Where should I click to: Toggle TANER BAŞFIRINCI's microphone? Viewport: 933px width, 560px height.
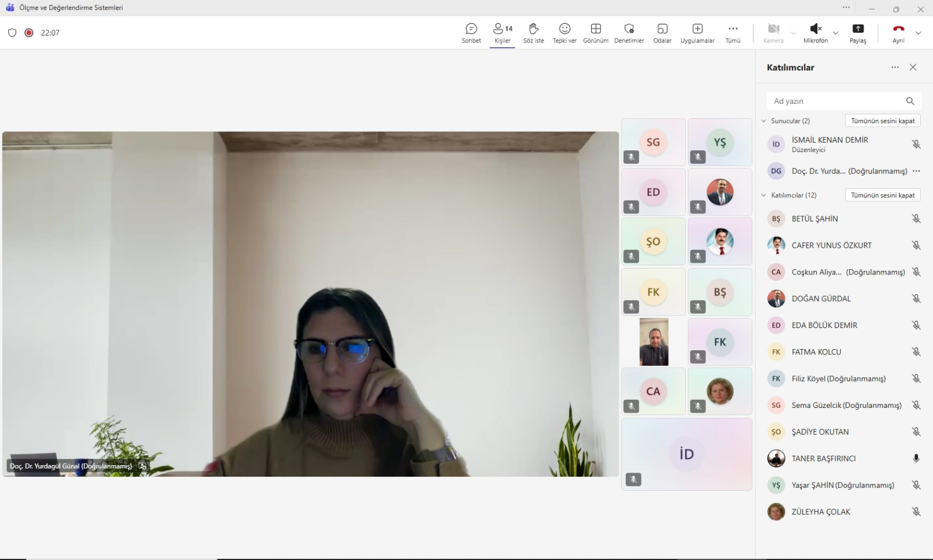tap(916, 459)
